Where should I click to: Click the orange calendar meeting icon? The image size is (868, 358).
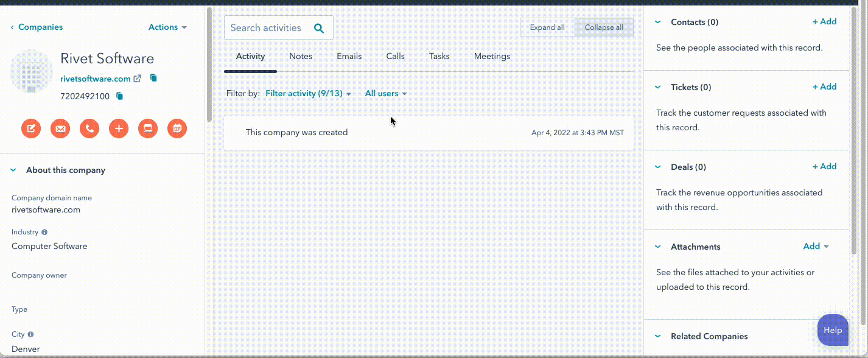pyautogui.click(x=177, y=128)
